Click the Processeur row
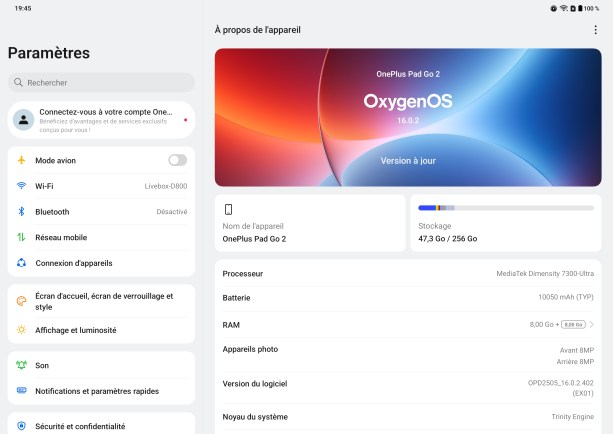Viewport: 613px width, 434px height. click(408, 274)
